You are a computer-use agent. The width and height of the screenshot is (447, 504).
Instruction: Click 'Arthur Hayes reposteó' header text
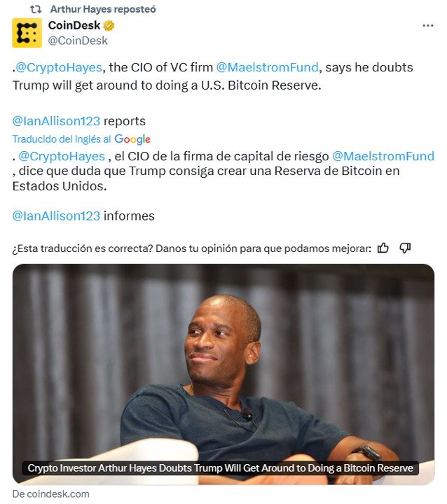pos(103,9)
